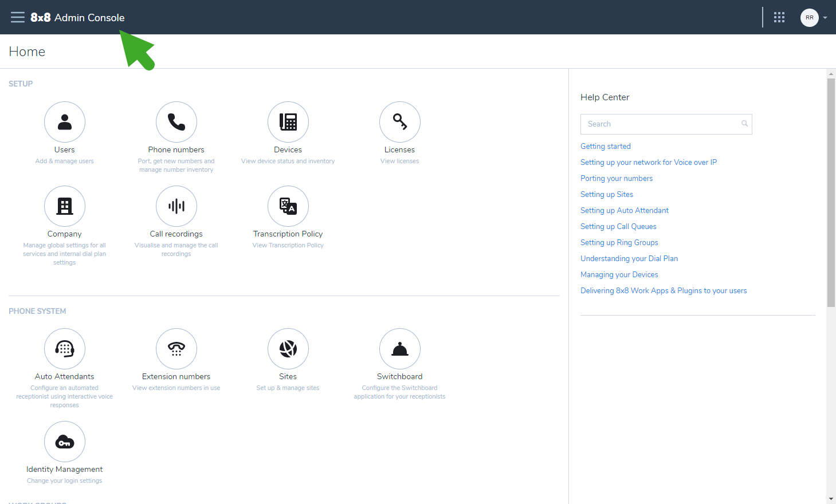Click the Phone numbers label
Viewport: 836px width, 504px height.
tap(176, 149)
